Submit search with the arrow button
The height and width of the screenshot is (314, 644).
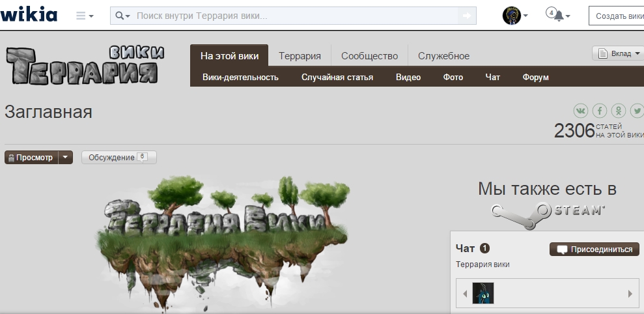tap(467, 16)
